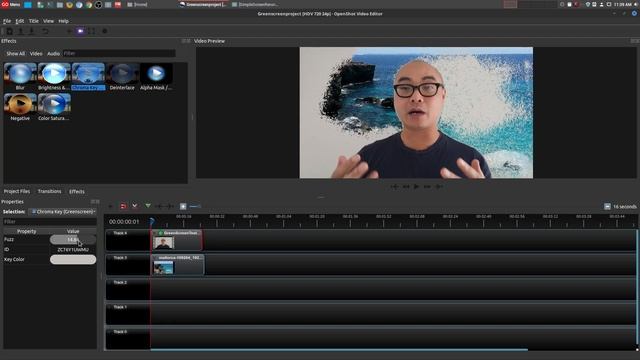Click the Save Project toolbar icon
This screenshot has height=360, width=640.
pyautogui.click(x=31, y=31)
